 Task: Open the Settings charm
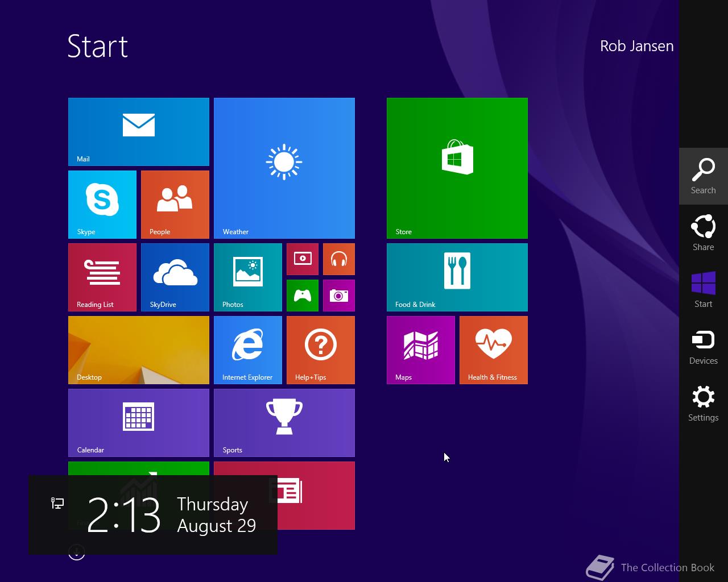704,404
